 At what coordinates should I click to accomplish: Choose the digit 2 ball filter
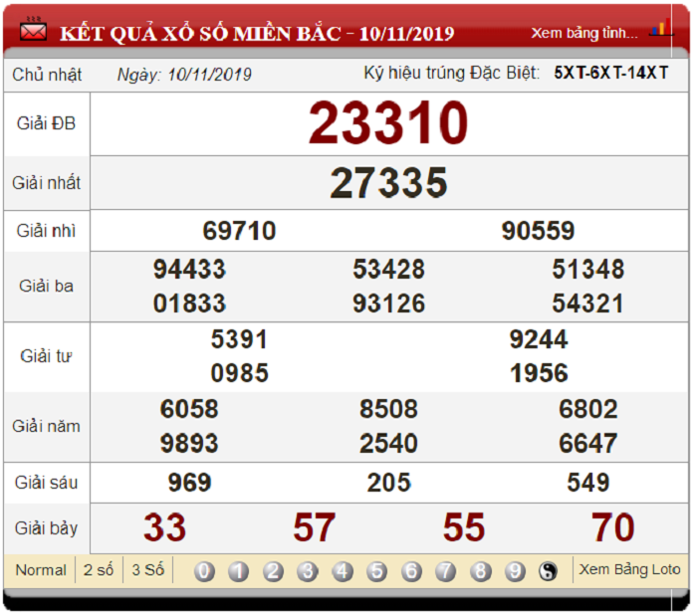point(274,571)
